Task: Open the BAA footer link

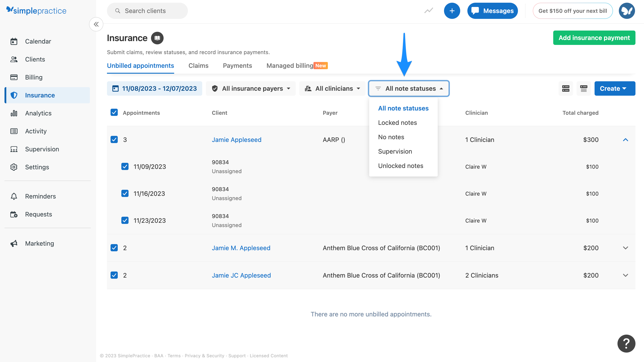Action: (x=159, y=356)
